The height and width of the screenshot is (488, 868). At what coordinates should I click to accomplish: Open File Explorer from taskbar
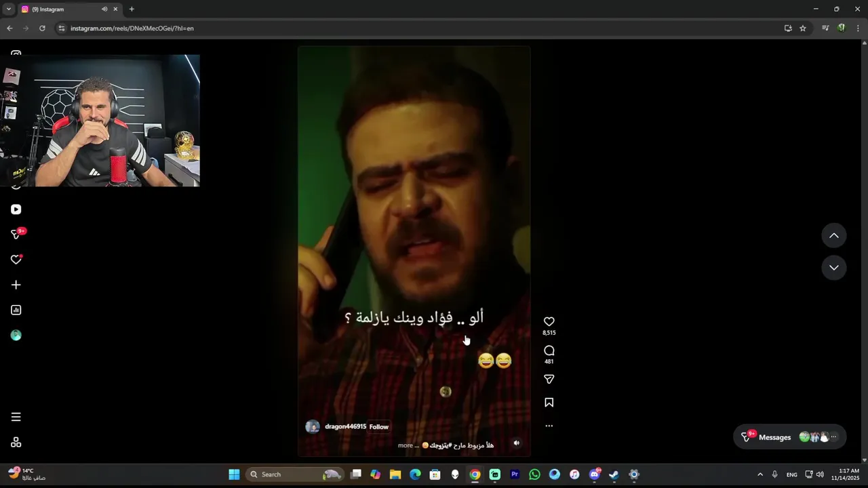pos(395,474)
